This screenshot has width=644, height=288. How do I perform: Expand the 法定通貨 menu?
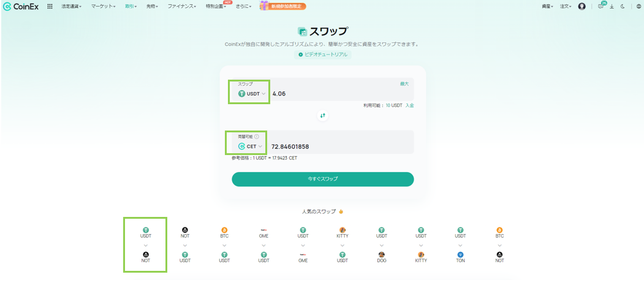click(72, 7)
